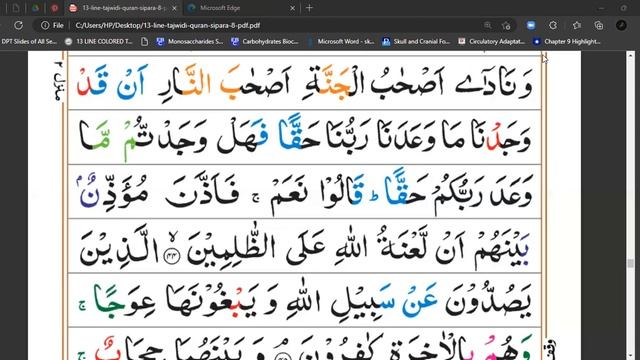Reload the PDF page
This screenshot has height=360, width=640.
click(x=18, y=25)
